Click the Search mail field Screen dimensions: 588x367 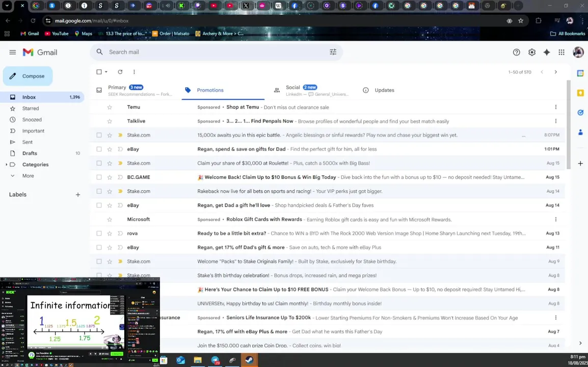pos(217,52)
